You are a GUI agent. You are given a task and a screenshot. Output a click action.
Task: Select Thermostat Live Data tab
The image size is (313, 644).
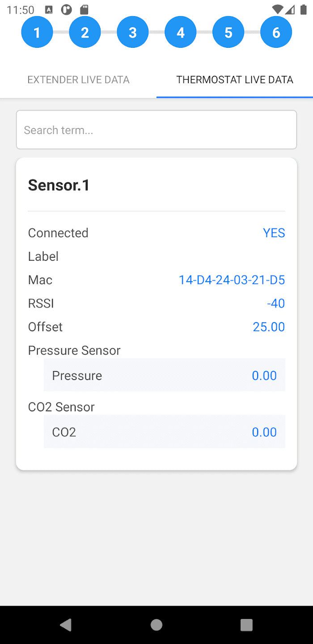[x=235, y=80]
